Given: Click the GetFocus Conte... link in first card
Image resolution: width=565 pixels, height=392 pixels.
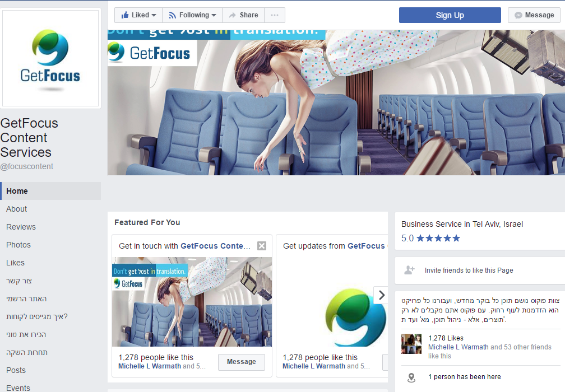Looking at the screenshot, I should pyautogui.click(x=215, y=246).
